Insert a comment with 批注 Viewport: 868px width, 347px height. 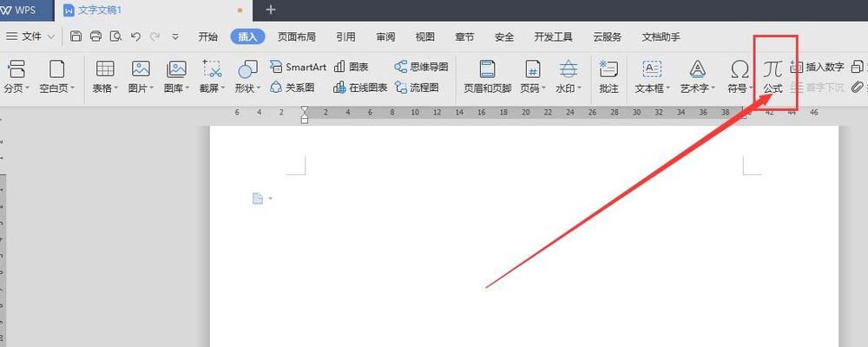(609, 76)
